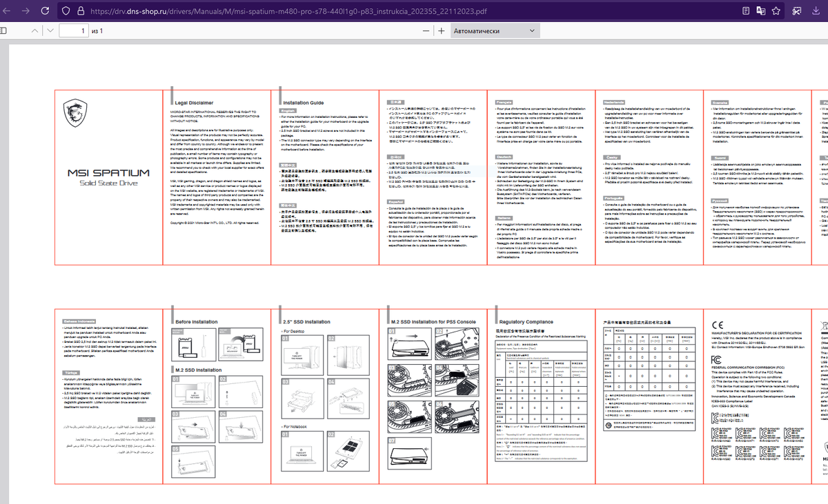
Task: Click the 'Italiano' section label
Action: pos(504,217)
